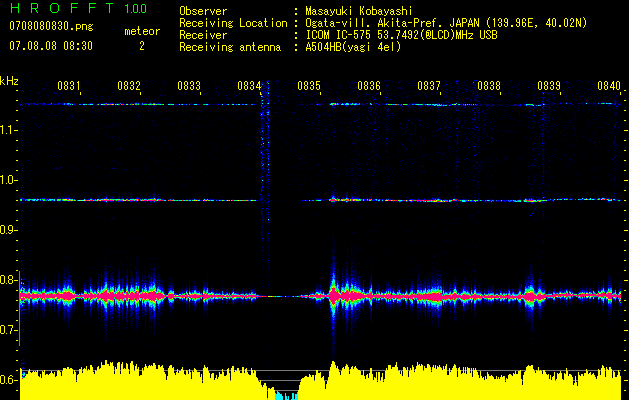
Task: Click the 0708080830.png filename text
Action: click(x=51, y=27)
